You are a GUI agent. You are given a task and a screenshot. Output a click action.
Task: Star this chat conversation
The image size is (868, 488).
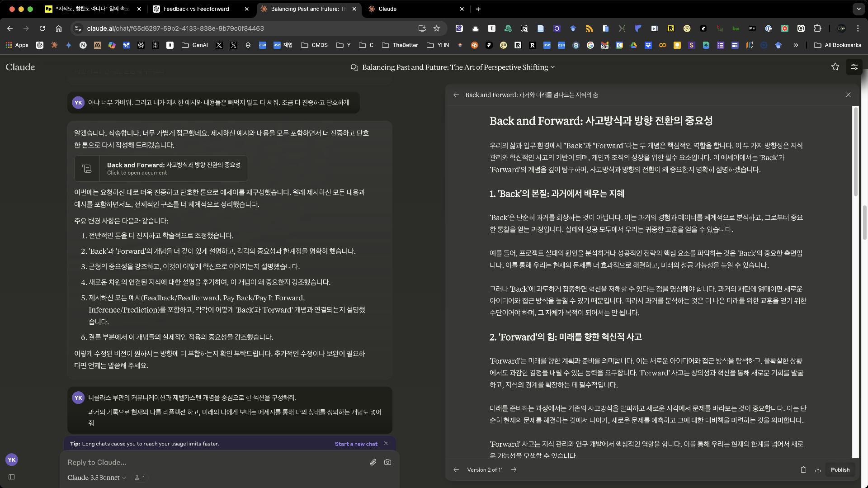tap(835, 67)
